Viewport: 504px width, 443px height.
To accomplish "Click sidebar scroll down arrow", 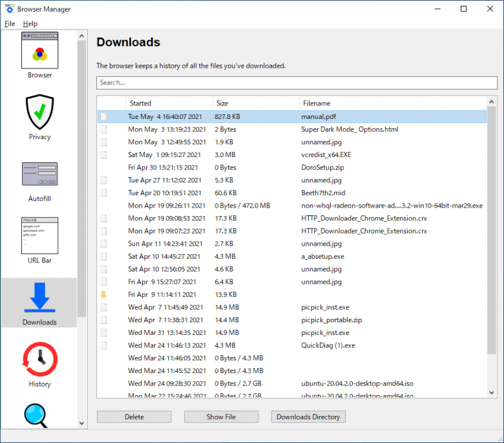I will [81, 423].
